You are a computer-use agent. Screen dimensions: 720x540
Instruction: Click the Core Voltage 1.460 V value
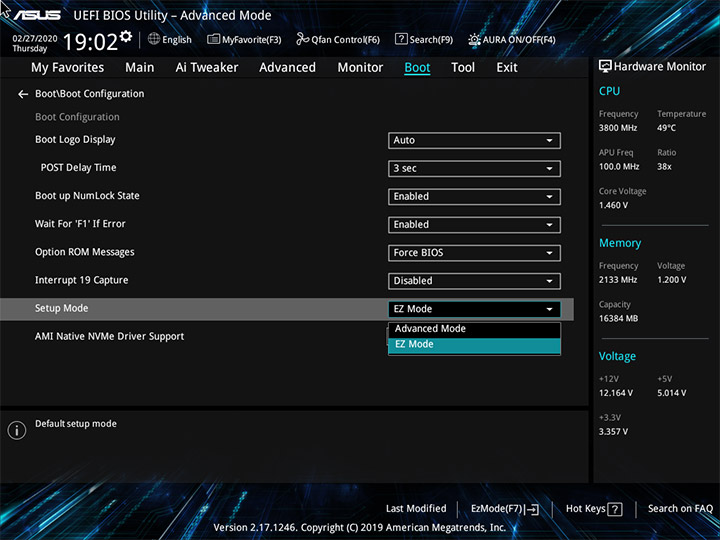613,205
